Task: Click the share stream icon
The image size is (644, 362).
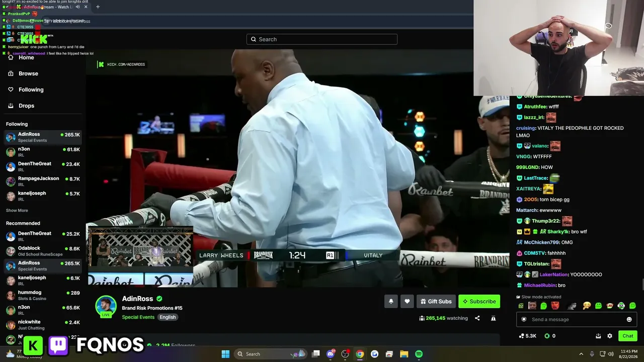Action: coord(477,318)
